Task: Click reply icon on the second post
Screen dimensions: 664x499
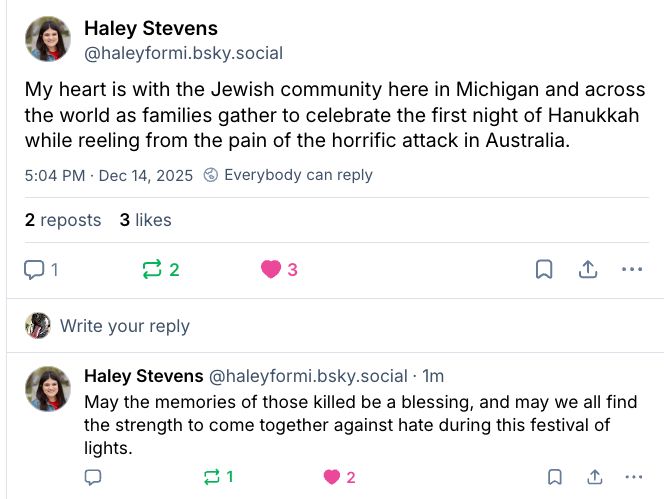Action: click(x=93, y=477)
